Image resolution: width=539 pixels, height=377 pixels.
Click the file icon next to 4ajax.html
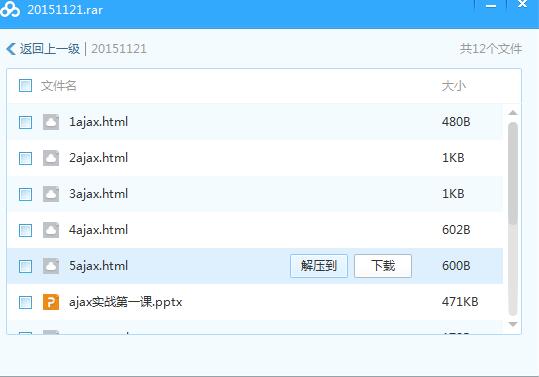pyautogui.click(x=51, y=230)
